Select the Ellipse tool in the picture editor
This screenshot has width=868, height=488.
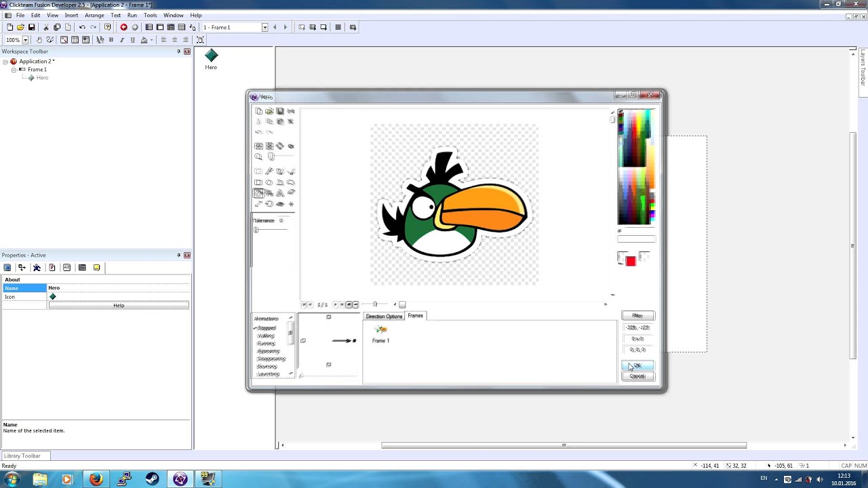269,182
